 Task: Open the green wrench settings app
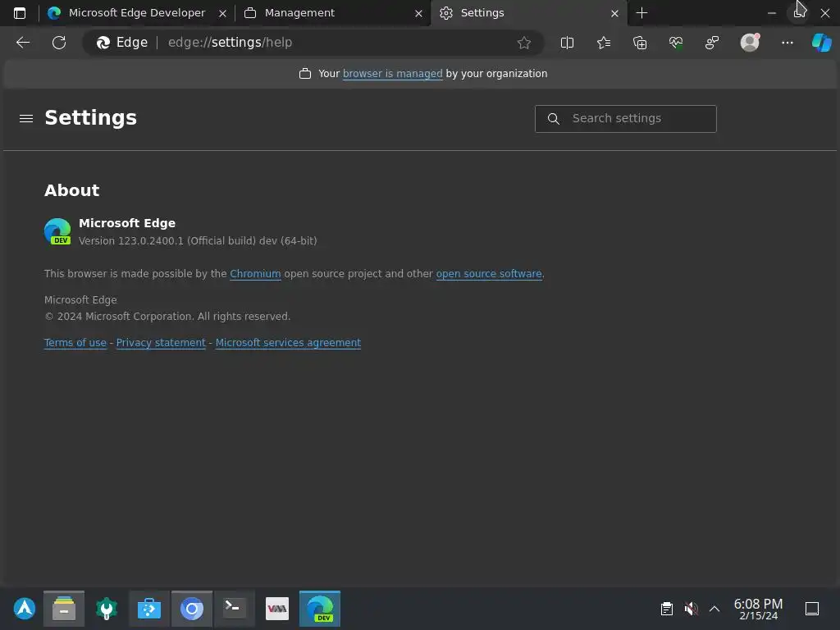[x=107, y=609]
